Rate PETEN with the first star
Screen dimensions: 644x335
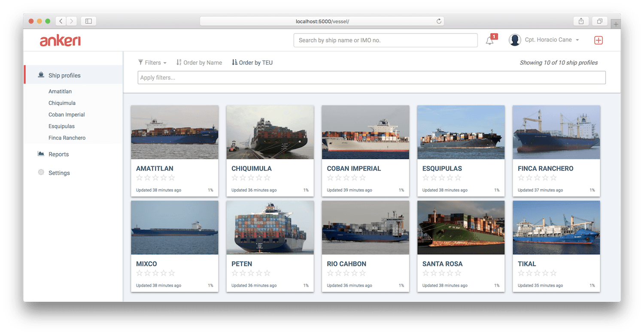pyautogui.click(x=235, y=273)
